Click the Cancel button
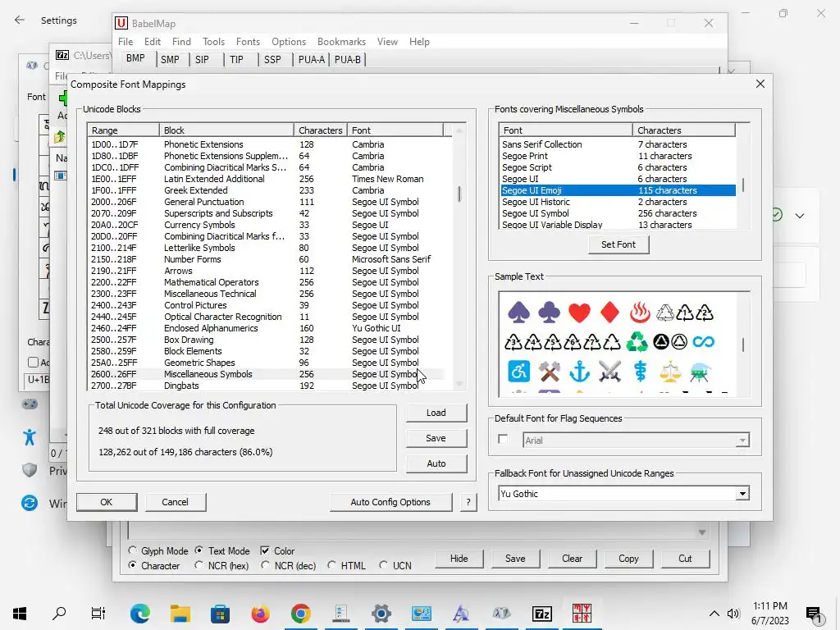This screenshot has width=840, height=630. [x=176, y=502]
